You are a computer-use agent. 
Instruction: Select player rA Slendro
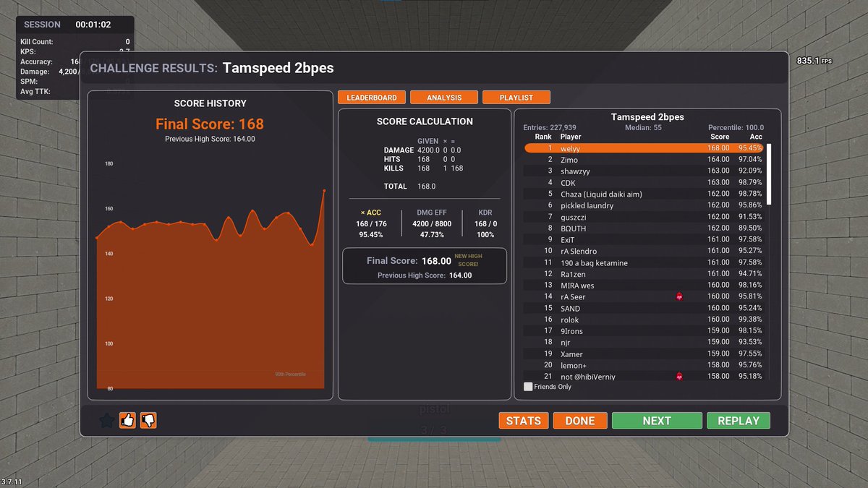tap(644, 251)
